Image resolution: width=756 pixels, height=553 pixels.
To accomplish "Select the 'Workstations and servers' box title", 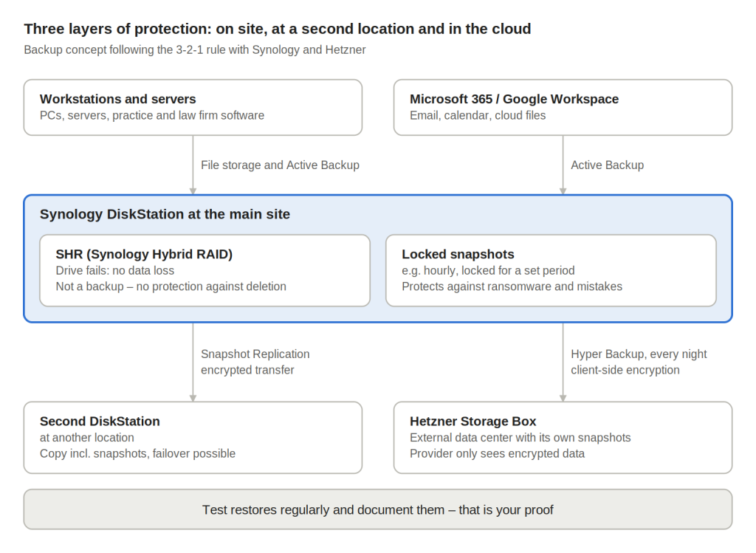I will [117, 99].
